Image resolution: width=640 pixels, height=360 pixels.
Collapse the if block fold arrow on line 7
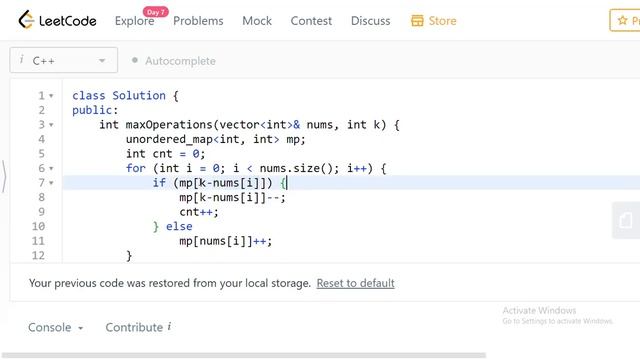click(51, 183)
